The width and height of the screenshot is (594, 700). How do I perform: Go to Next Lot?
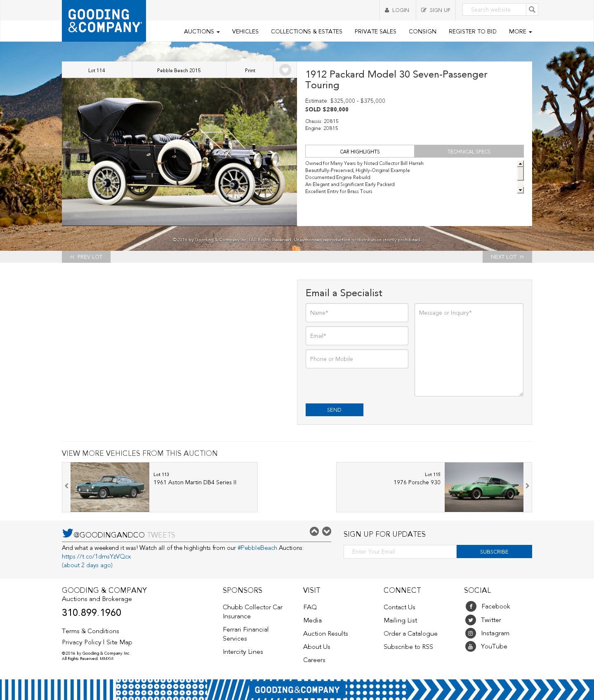[507, 257]
